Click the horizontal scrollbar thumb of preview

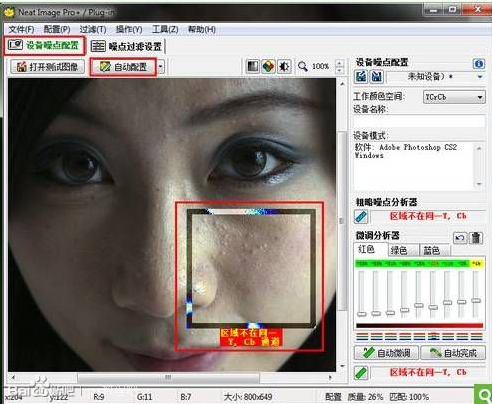(x=169, y=378)
